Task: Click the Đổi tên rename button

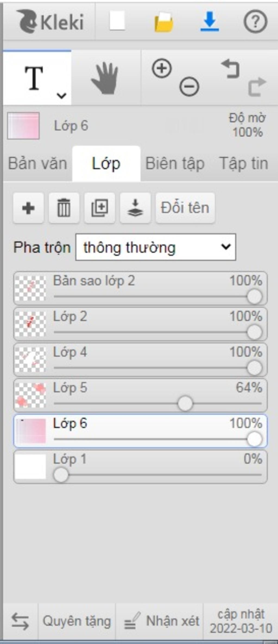Action: 185,208
